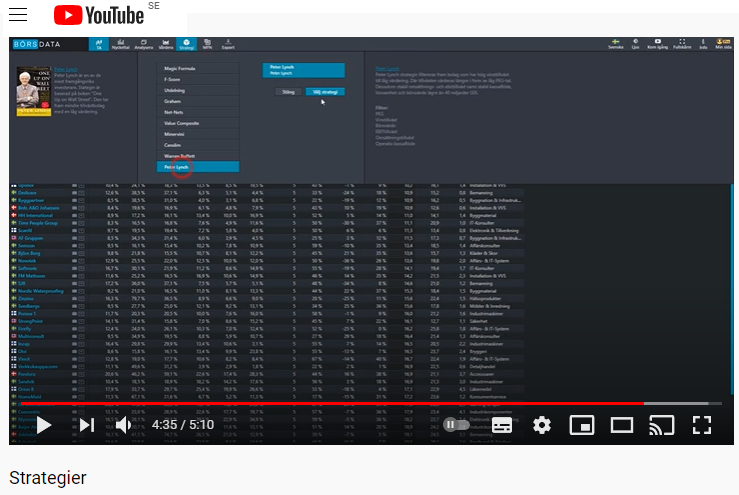Select the Warren Buffett strategy
Screen dimensions: 739x495
coord(198,156)
